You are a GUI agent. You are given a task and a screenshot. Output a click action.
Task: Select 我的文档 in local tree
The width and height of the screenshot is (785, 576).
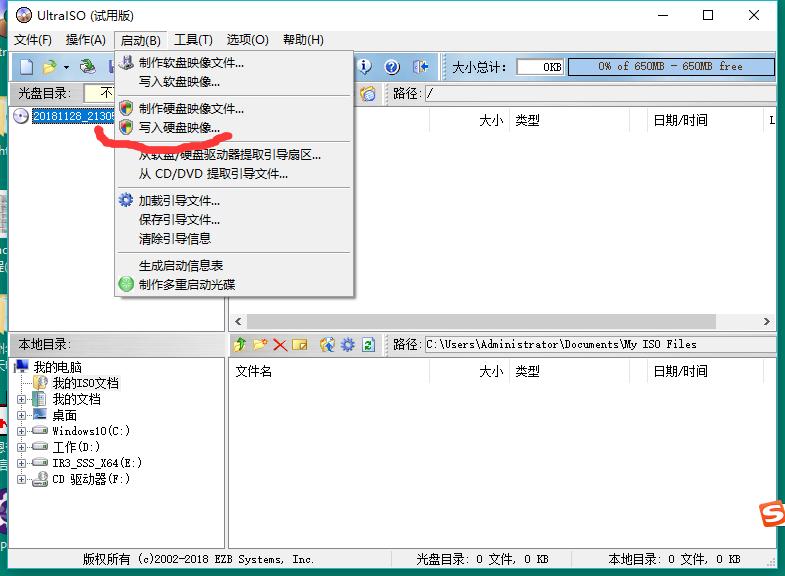point(77,399)
